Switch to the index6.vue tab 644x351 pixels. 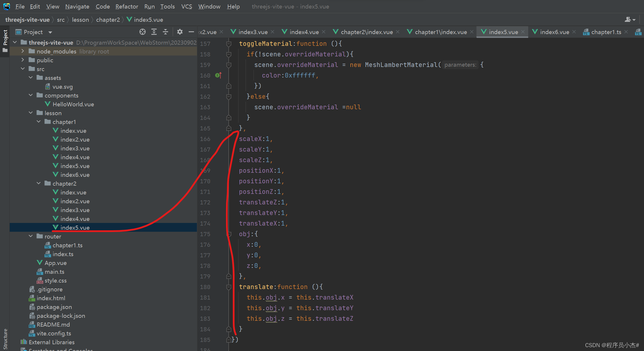point(554,32)
